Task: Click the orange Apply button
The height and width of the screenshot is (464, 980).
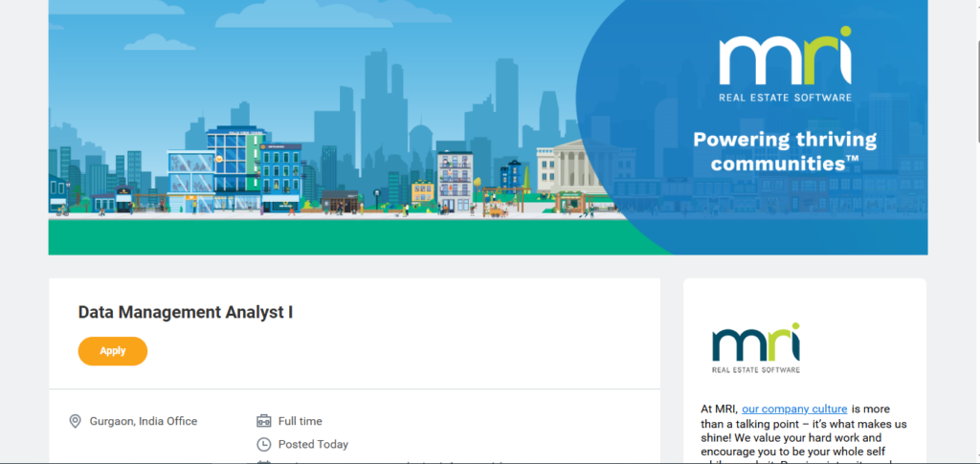Action: (x=113, y=351)
